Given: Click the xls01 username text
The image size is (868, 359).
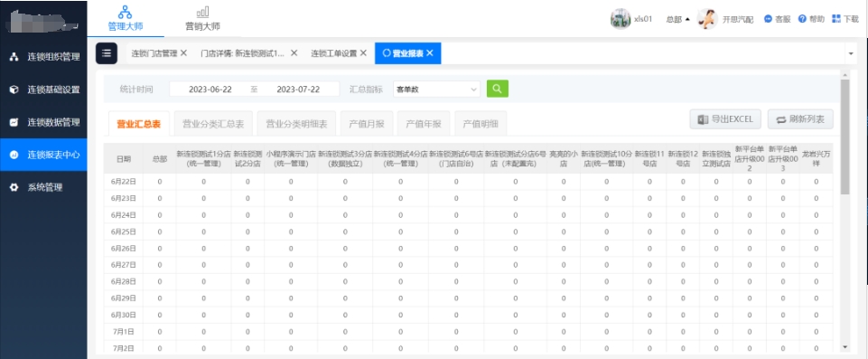Looking at the screenshot, I should tap(643, 19).
